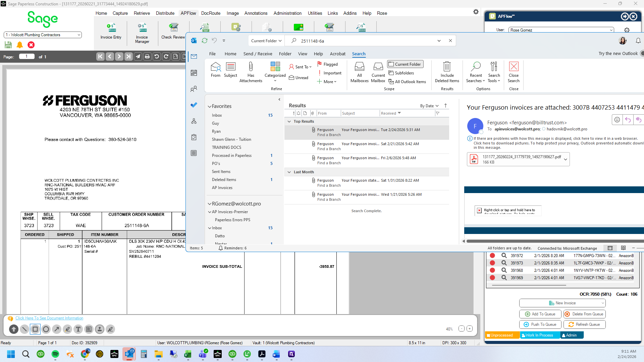Toggle the Unread filter
The image size is (644, 362).
(x=299, y=77)
